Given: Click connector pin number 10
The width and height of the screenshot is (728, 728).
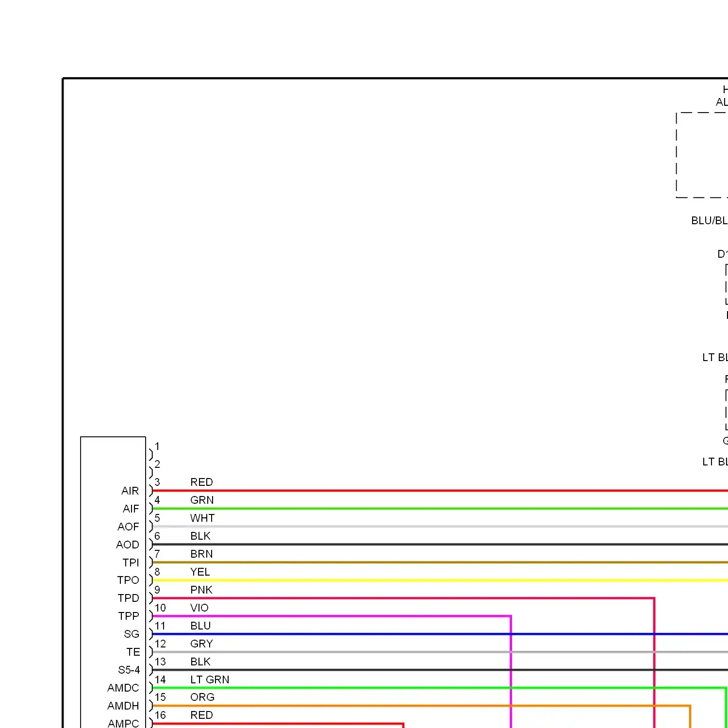Looking at the screenshot, I should (x=160, y=608).
